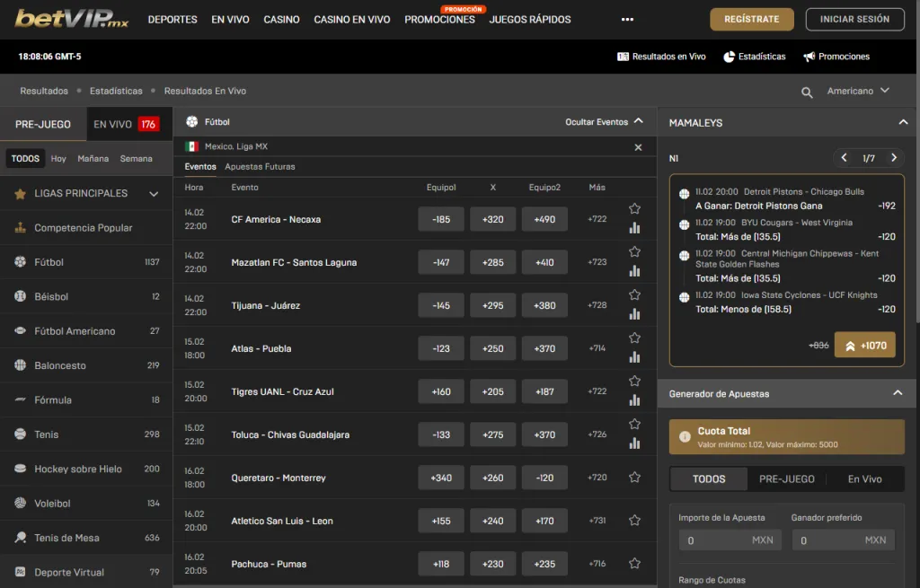Open the Americano odds format dropdown
Viewport: 920px width, 588px height.
point(858,92)
